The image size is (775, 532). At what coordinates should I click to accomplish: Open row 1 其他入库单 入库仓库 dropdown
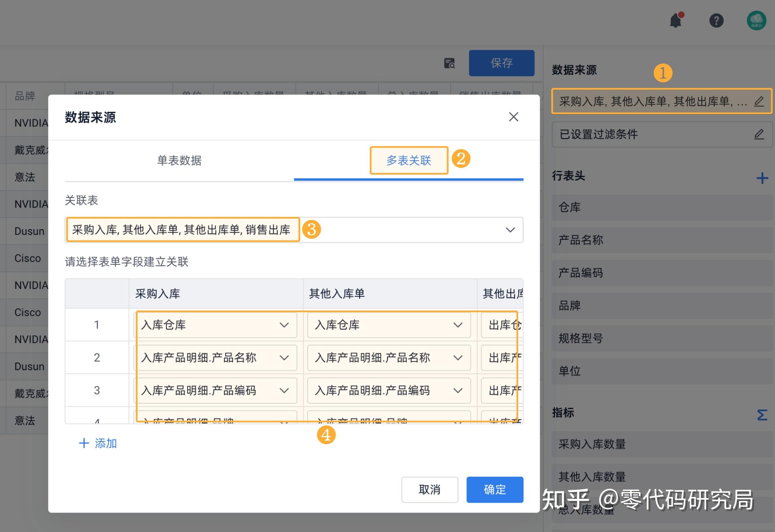[389, 325]
